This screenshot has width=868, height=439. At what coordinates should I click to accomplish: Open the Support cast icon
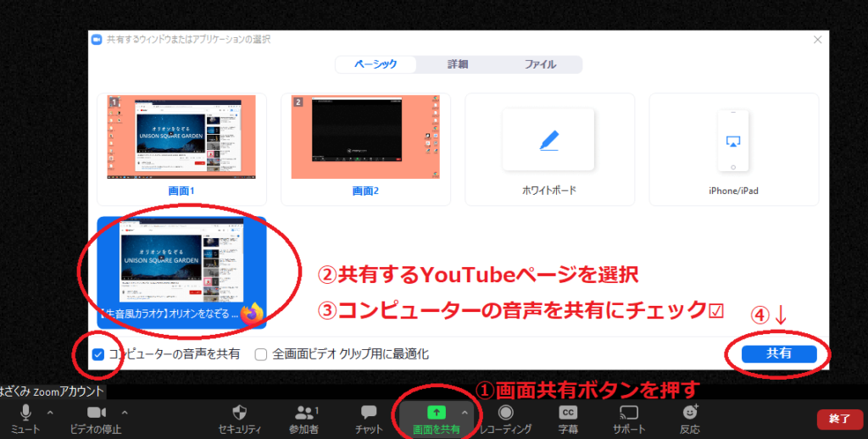pos(629,413)
